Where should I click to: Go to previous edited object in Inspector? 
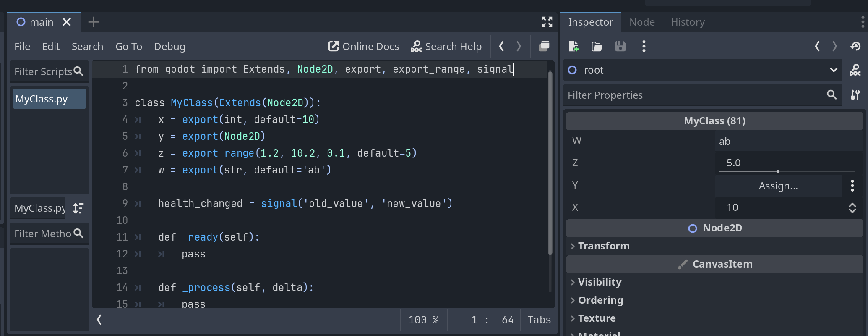[x=817, y=46]
